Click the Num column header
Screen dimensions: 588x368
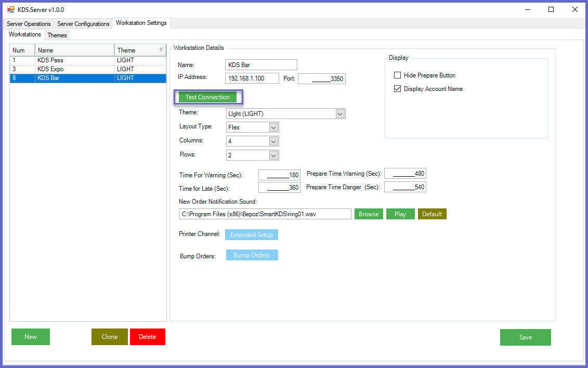tap(22, 50)
